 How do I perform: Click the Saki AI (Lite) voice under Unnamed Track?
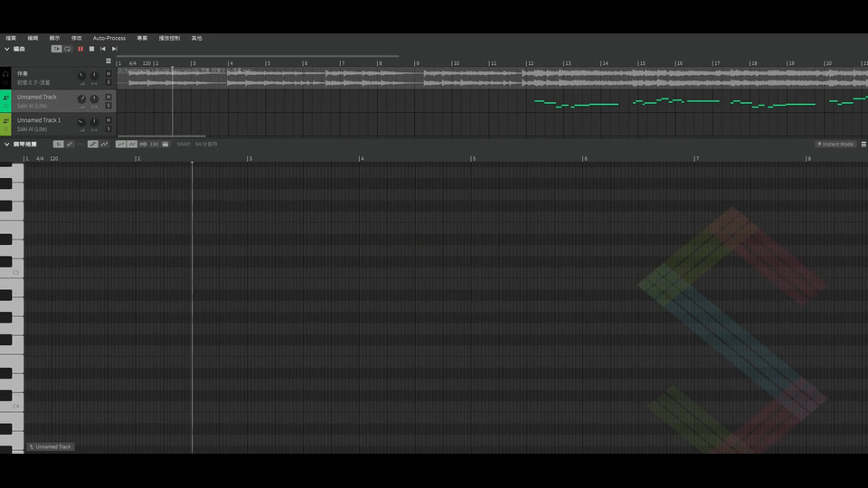[32, 106]
